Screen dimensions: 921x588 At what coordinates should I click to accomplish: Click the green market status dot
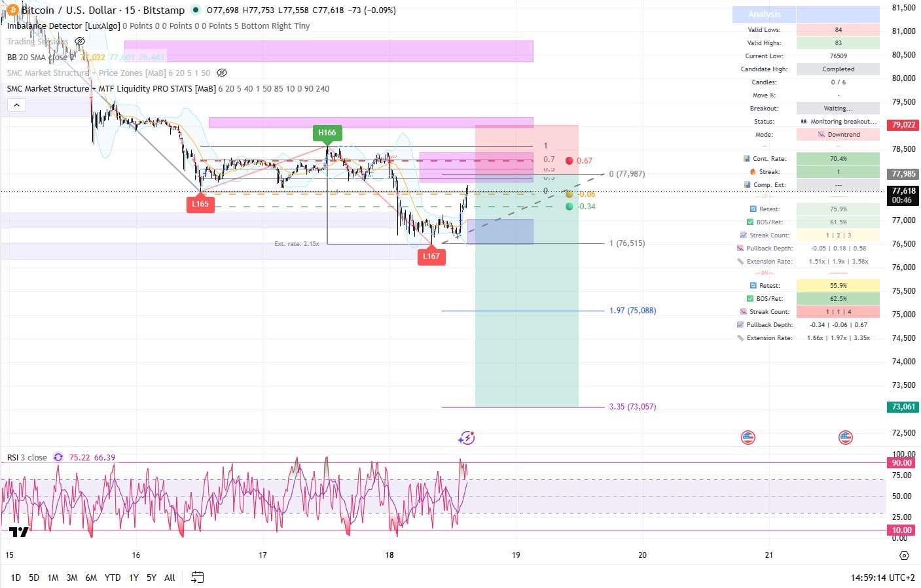click(x=196, y=10)
